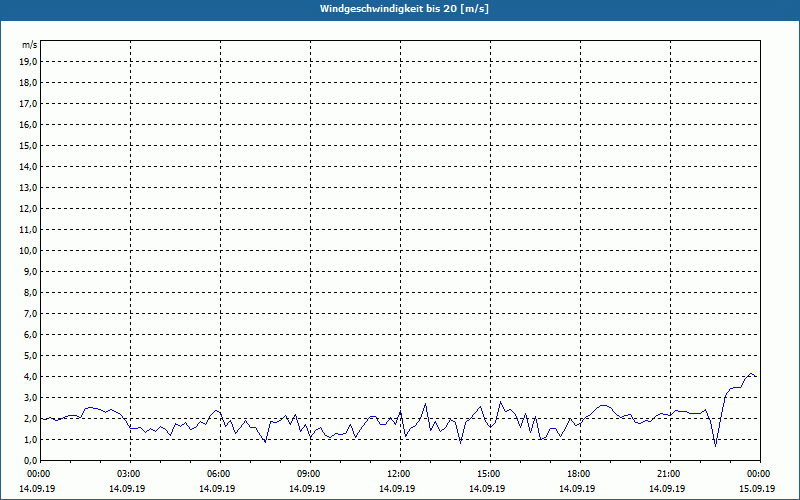Pick the '1,0' y-axis value

[x=31, y=439]
